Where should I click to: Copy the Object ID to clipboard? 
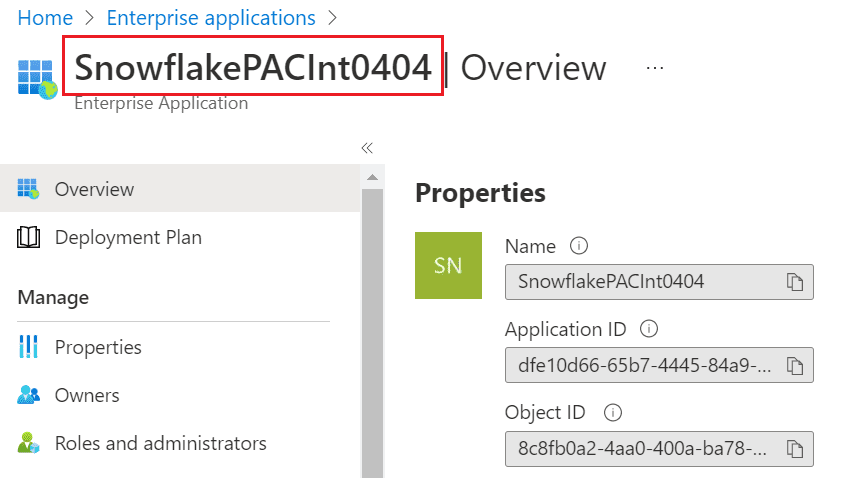click(794, 449)
